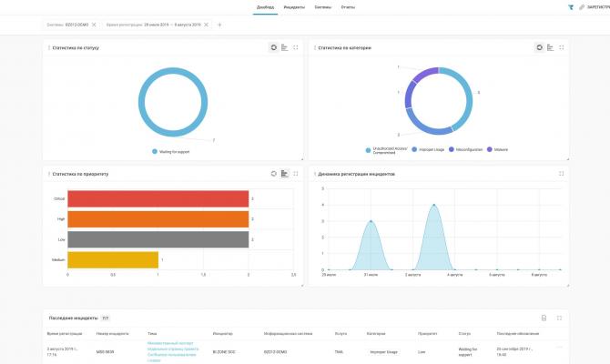This screenshot has height=364, width=610.
Task: Remove the Системы B2012-DEMO filter chip
Action: [94, 25]
